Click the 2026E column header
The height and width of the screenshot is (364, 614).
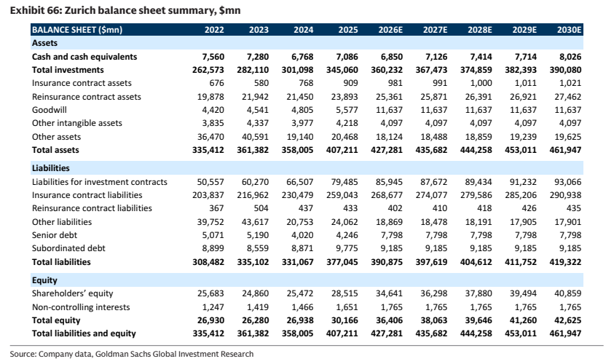(x=390, y=30)
